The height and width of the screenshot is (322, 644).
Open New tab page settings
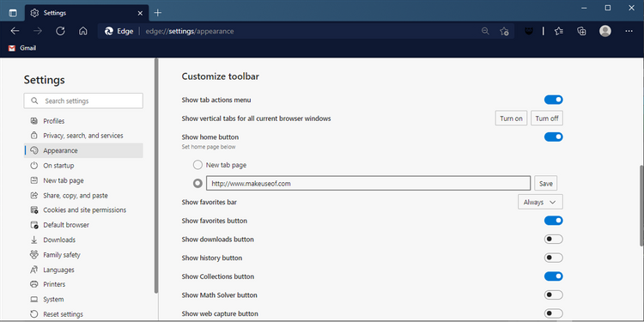coord(83,180)
